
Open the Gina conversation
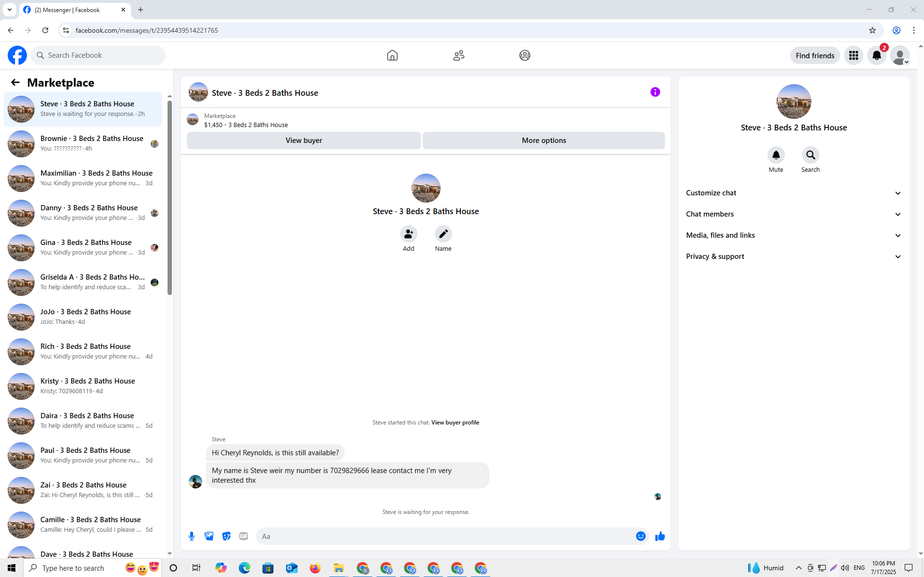(x=83, y=248)
